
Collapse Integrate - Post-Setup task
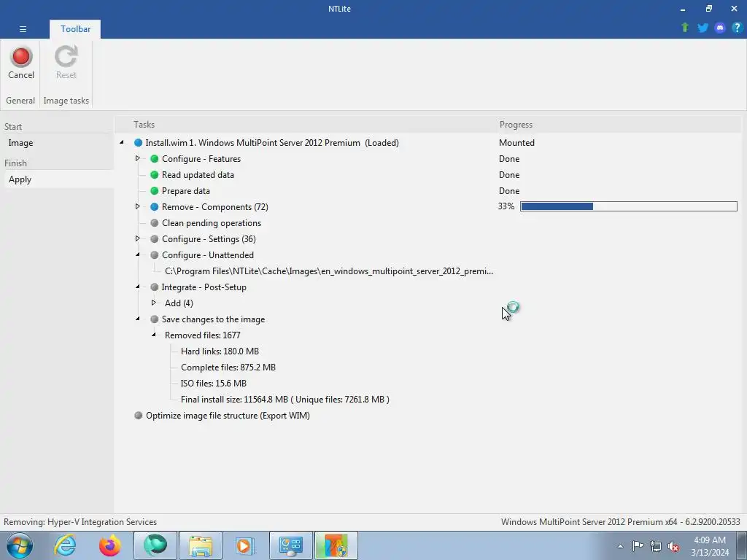tap(138, 287)
